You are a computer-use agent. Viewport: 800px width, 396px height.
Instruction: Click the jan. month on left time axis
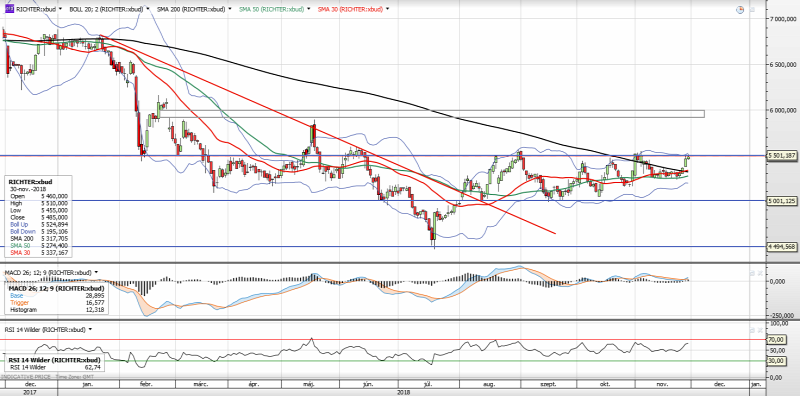point(89,383)
